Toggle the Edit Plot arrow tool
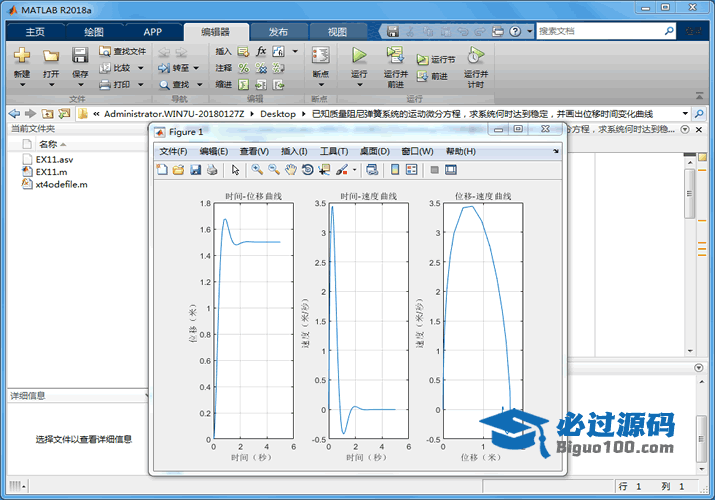This screenshot has height=500, width=715. (x=236, y=170)
